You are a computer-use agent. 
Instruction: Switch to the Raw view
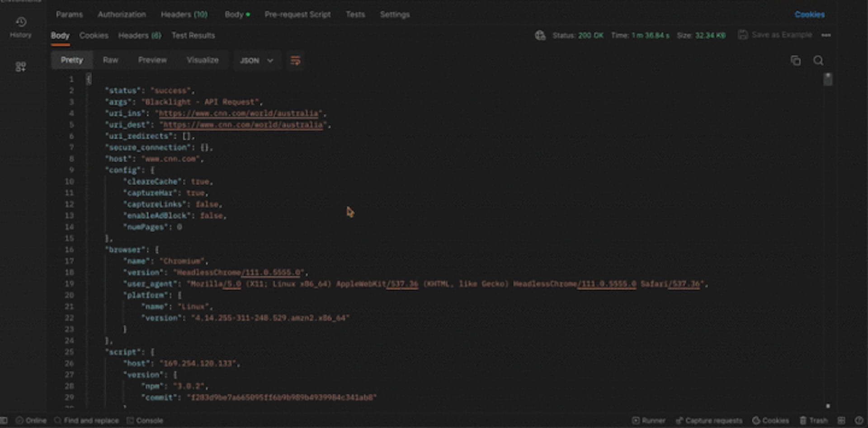tap(110, 60)
